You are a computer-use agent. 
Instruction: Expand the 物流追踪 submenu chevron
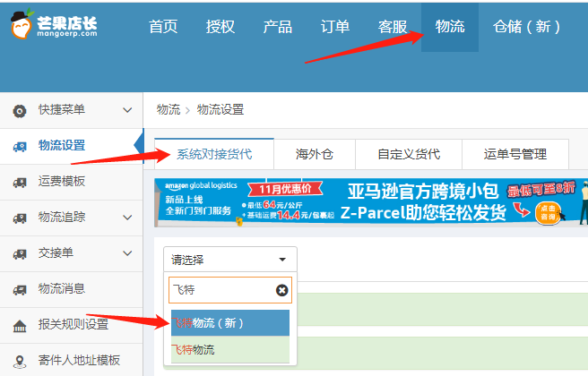click(127, 218)
